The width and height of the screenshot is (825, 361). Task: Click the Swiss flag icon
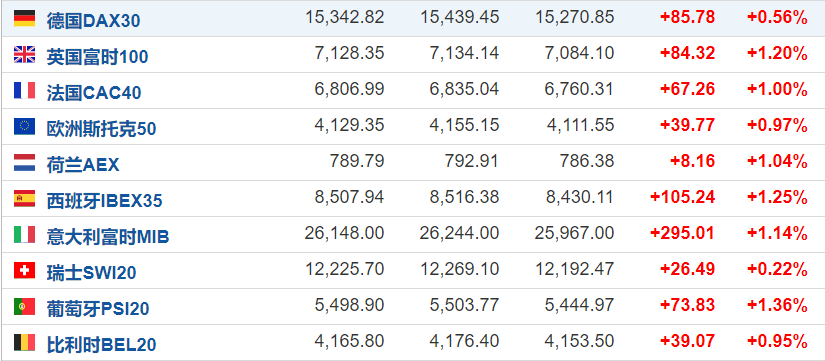pyautogui.click(x=24, y=270)
